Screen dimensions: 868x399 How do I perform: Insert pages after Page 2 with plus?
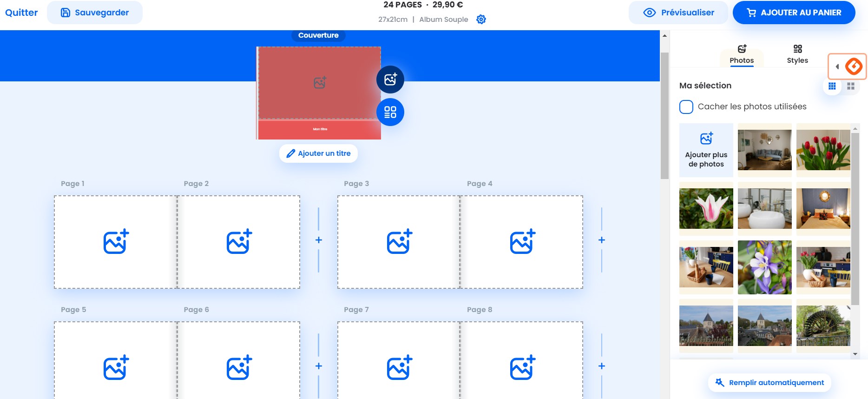(319, 240)
